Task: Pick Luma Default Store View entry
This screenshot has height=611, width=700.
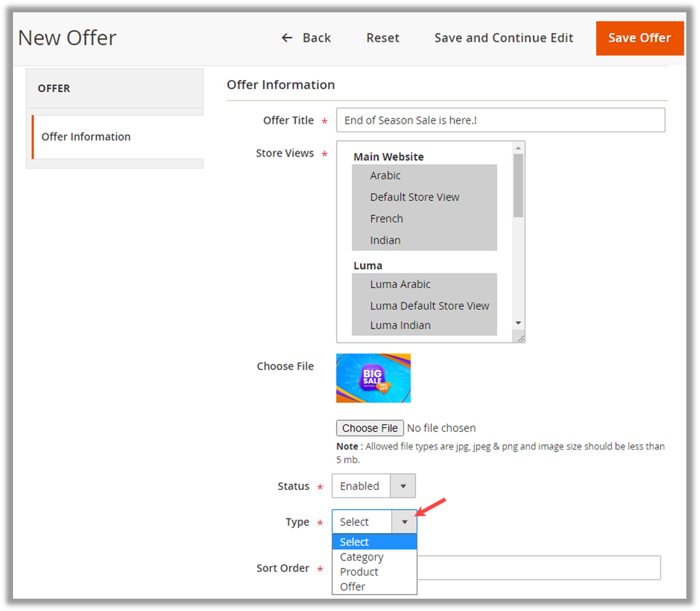Action: point(429,306)
